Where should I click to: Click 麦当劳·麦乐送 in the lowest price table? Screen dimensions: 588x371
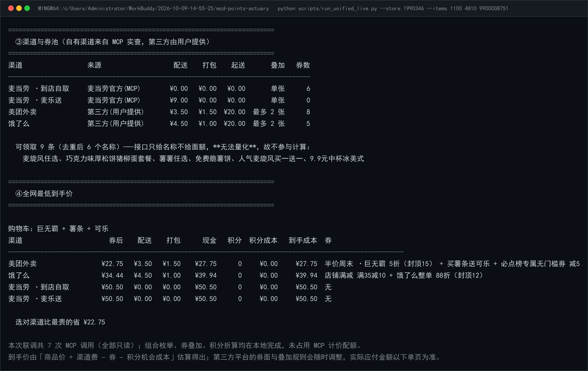point(35,299)
